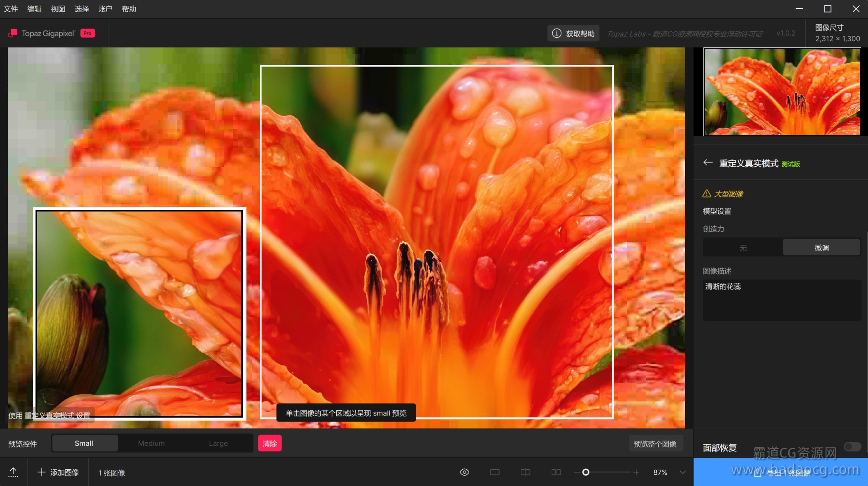Set 创造力 to 微调
This screenshot has width=868, height=486.
[x=821, y=248]
